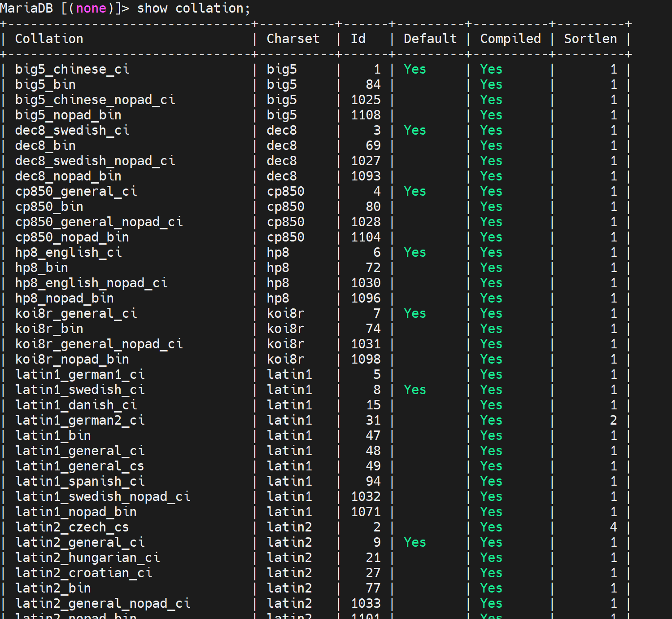Screen dimensions: 672x619
Task: Select the latin2_general_nopad_ci collation name
Action: pos(103,604)
